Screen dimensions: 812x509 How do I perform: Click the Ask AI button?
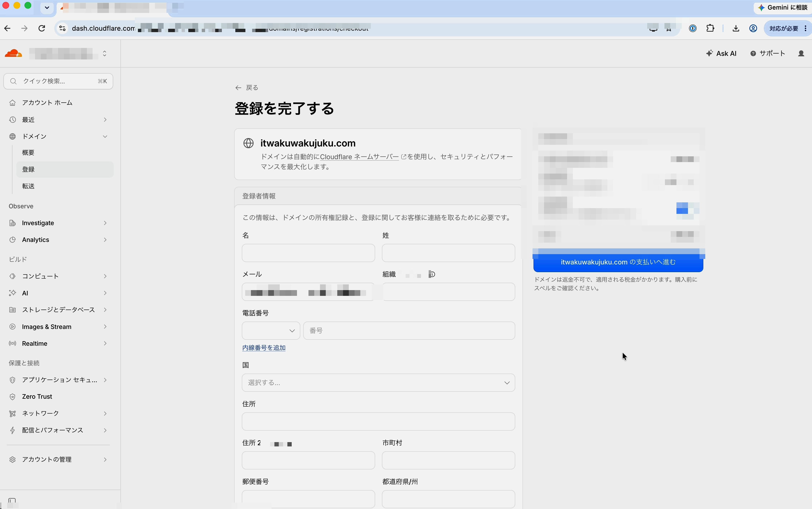point(721,53)
